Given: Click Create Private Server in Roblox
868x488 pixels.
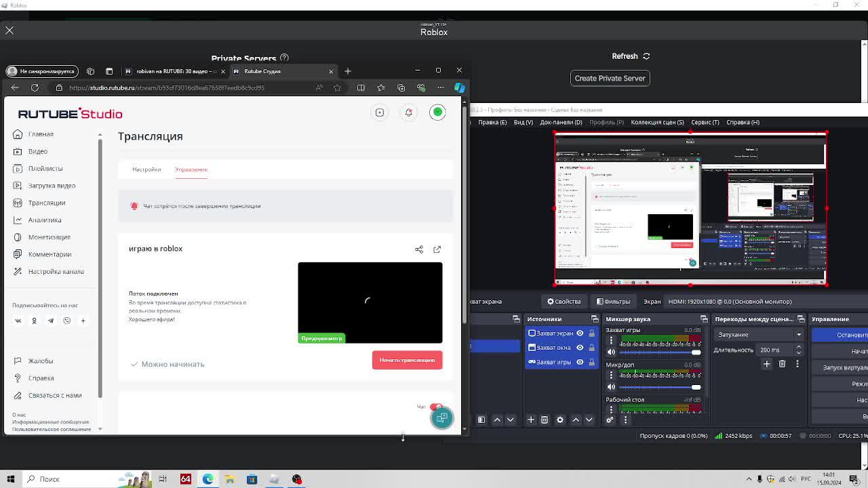Looking at the screenshot, I should [610, 78].
